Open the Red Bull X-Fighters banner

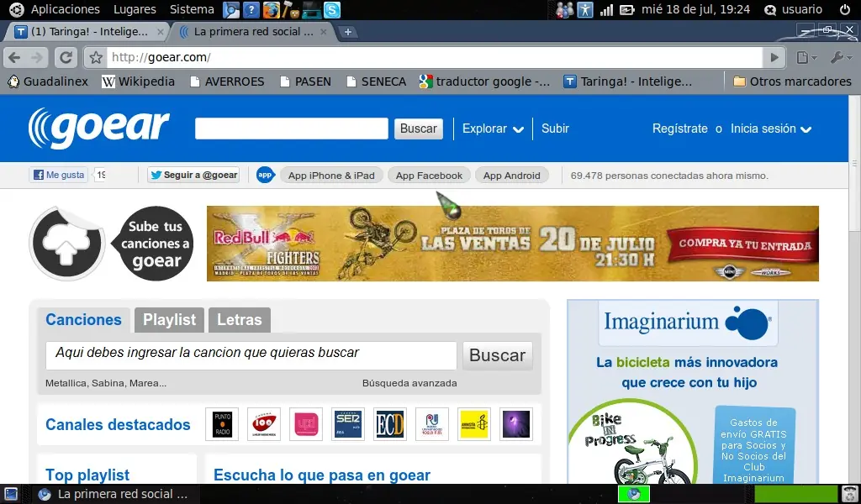click(512, 244)
